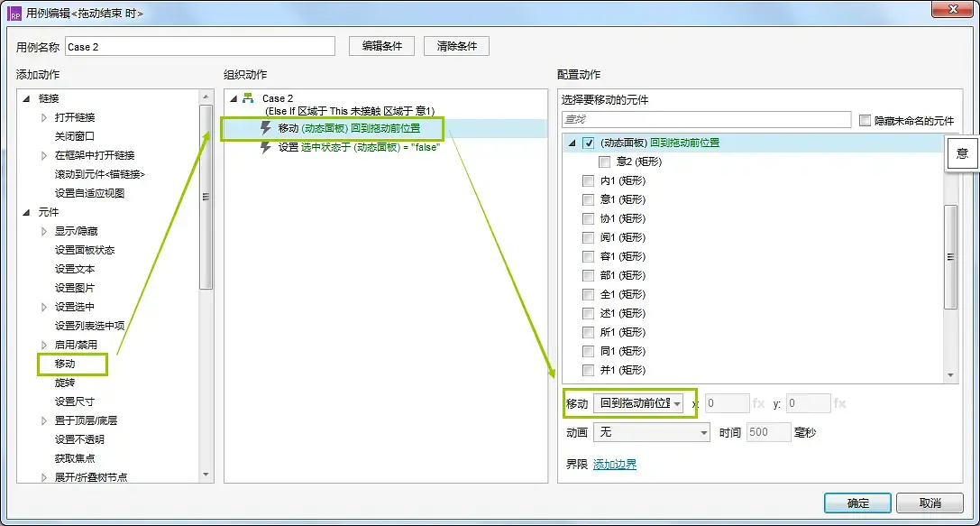The width and height of the screenshot is (980, 526).
Task: Enable the 隐藏未命名的元件 checkbox
Action: tap(866, 120)
